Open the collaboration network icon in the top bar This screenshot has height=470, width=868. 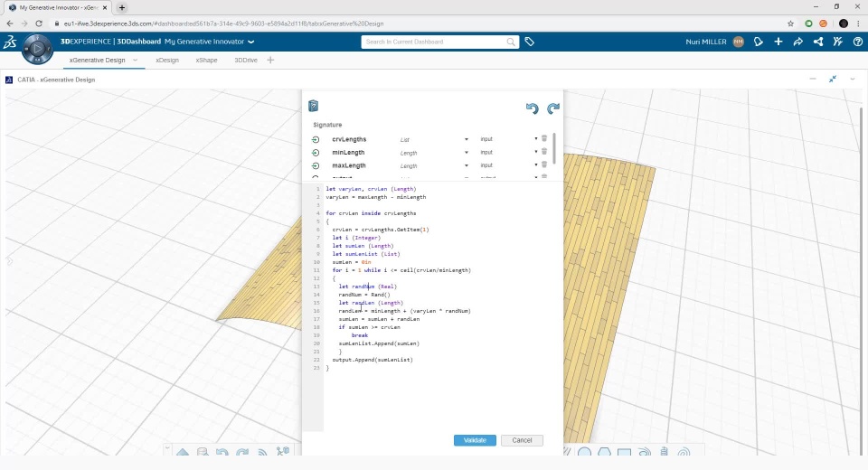pos(817,42)
